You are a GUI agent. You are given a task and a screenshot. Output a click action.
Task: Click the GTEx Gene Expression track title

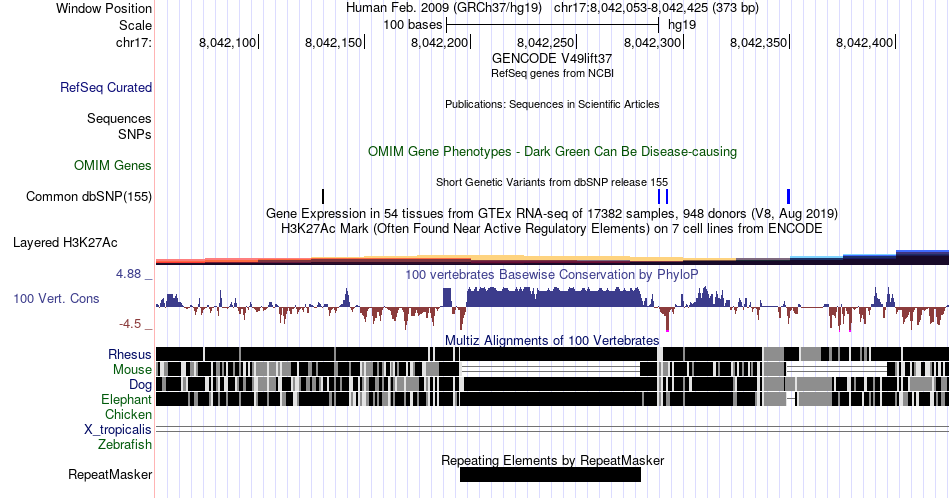552,213
